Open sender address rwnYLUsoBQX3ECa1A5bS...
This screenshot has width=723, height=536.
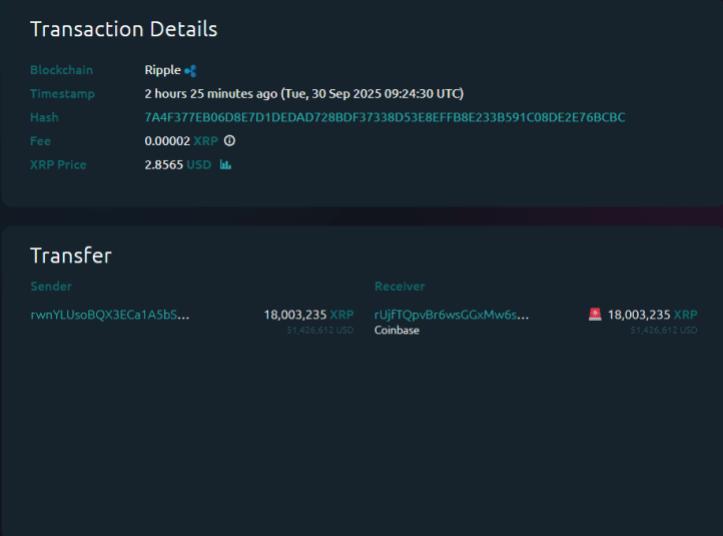pos(109,314)
